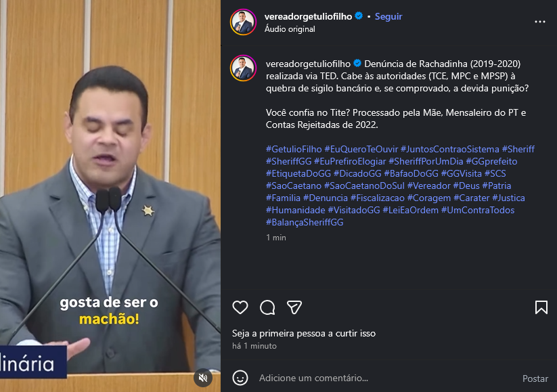
Task: Submit comment with Postar button
Action: coord(535,378)
